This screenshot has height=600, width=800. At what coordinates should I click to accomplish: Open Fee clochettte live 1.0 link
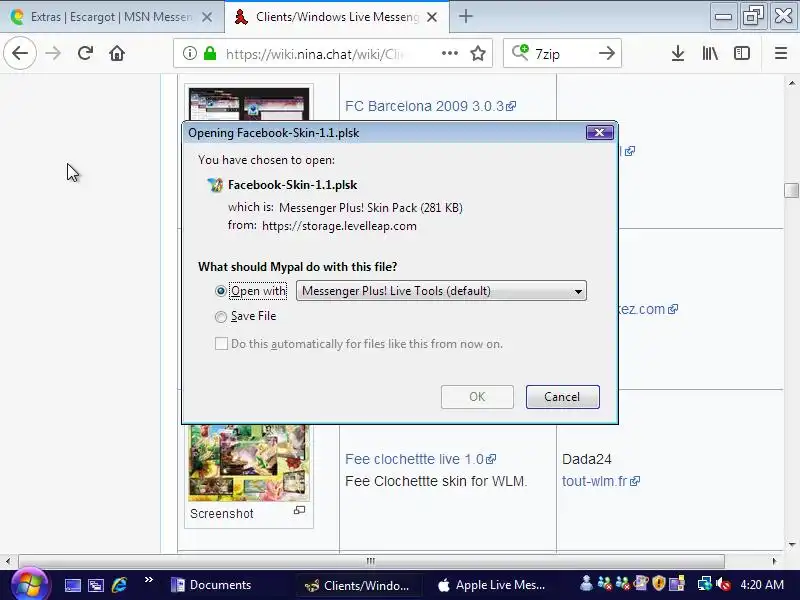pyautogui.click(x=420, y=459)
